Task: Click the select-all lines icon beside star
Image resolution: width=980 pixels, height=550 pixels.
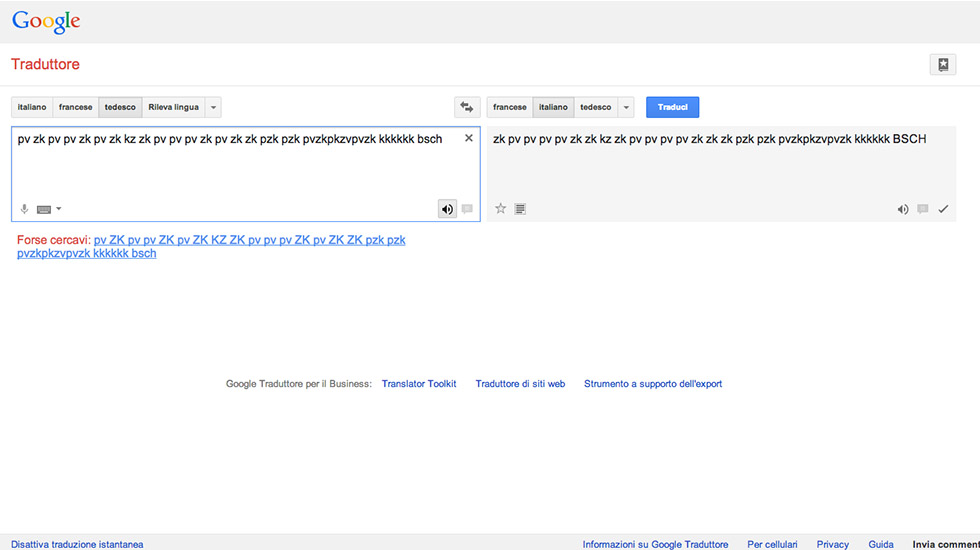Action: coord(520,209)
